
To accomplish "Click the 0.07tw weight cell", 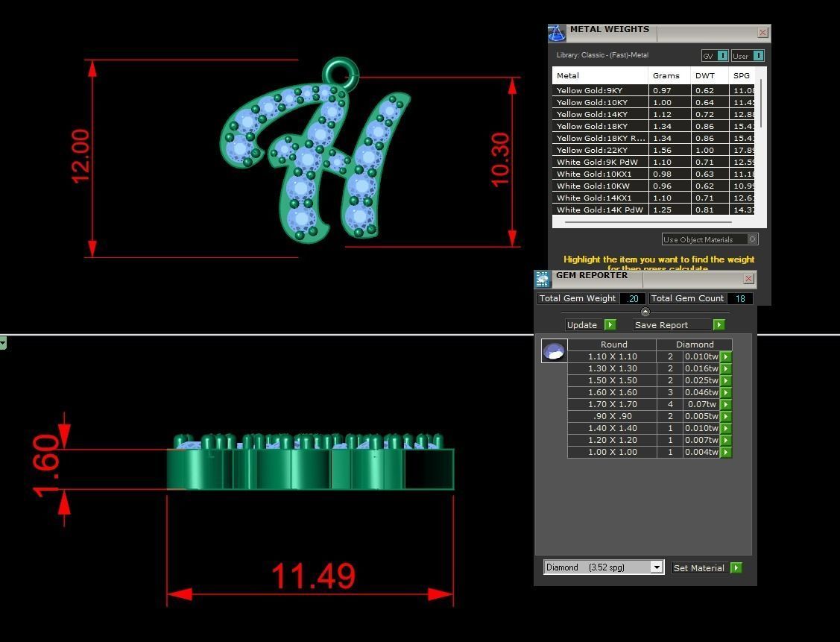I will (701, 405).
